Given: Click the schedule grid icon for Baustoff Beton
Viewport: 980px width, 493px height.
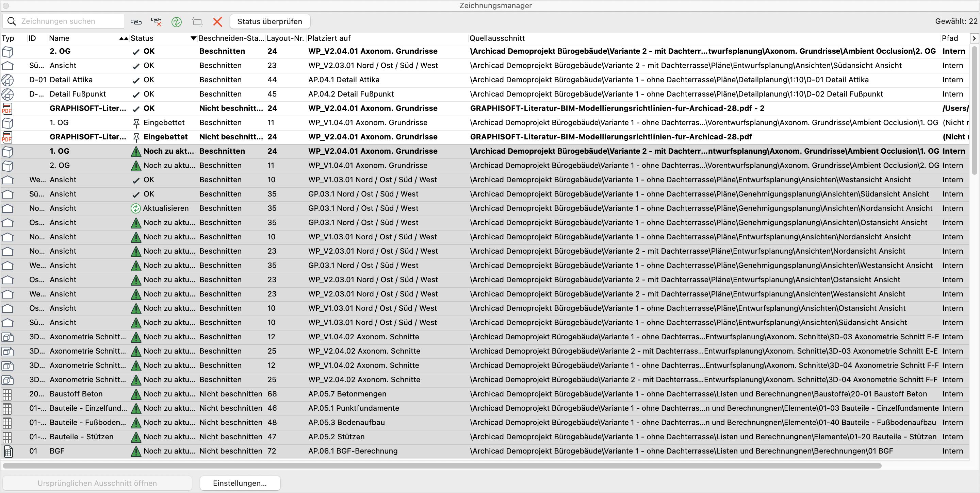Looking at the screenshot, I should (x=7, y=394).
